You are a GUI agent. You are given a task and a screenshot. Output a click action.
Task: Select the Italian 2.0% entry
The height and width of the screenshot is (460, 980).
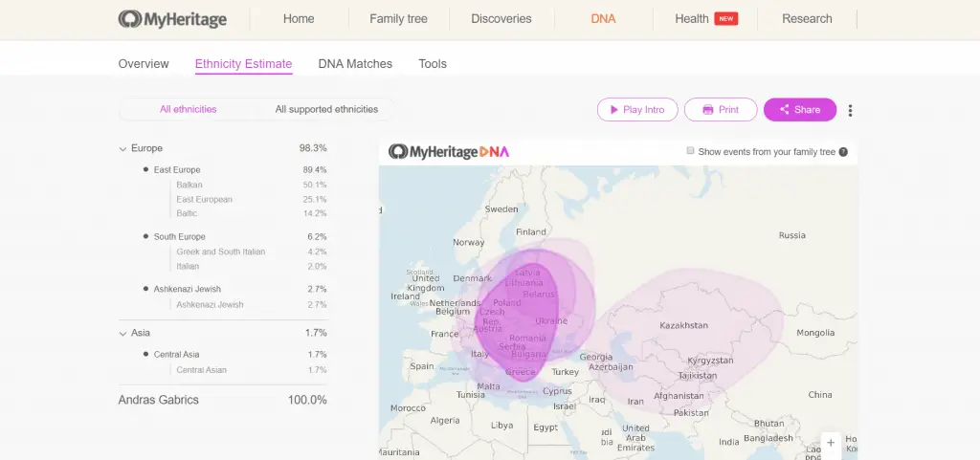pos(252,267)
